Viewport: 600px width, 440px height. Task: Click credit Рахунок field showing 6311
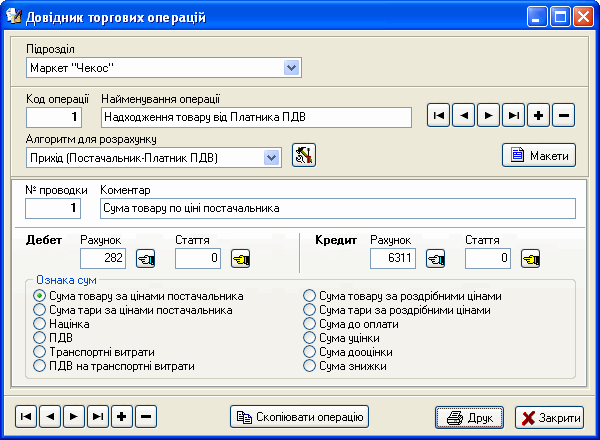393,258
